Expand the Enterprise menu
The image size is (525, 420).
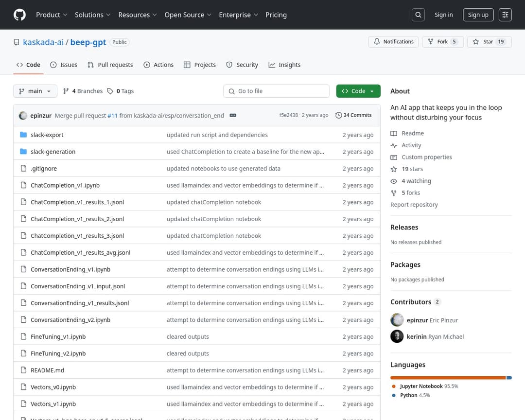tap(238, 15)
